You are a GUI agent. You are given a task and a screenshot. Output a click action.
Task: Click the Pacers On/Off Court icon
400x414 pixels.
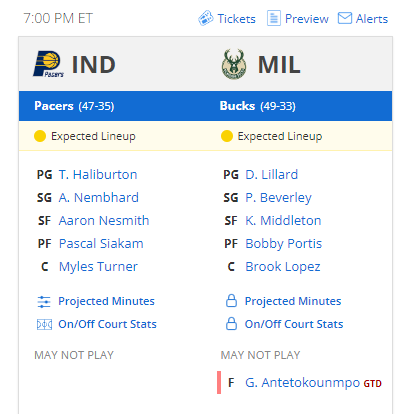(44, 324)
